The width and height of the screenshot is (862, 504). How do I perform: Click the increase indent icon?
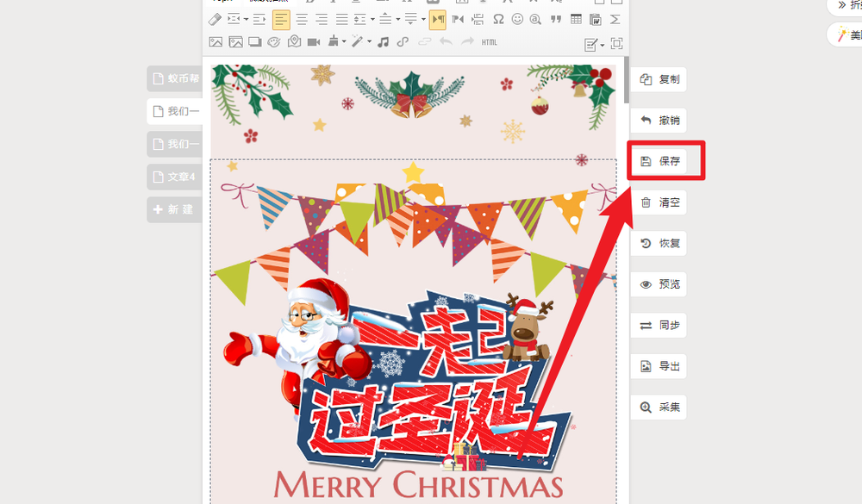coord(259,20)
